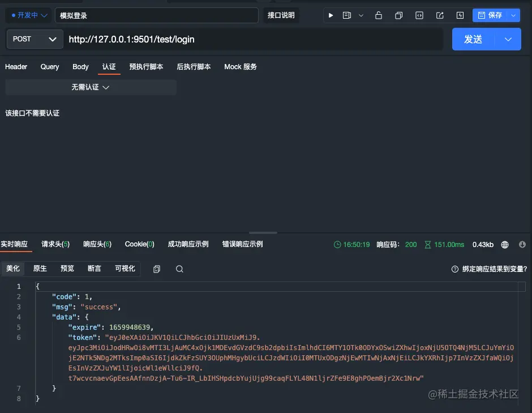Select the 认证 tab
The height and width of the screenshot is (413, 532).
tap(109, 67)
